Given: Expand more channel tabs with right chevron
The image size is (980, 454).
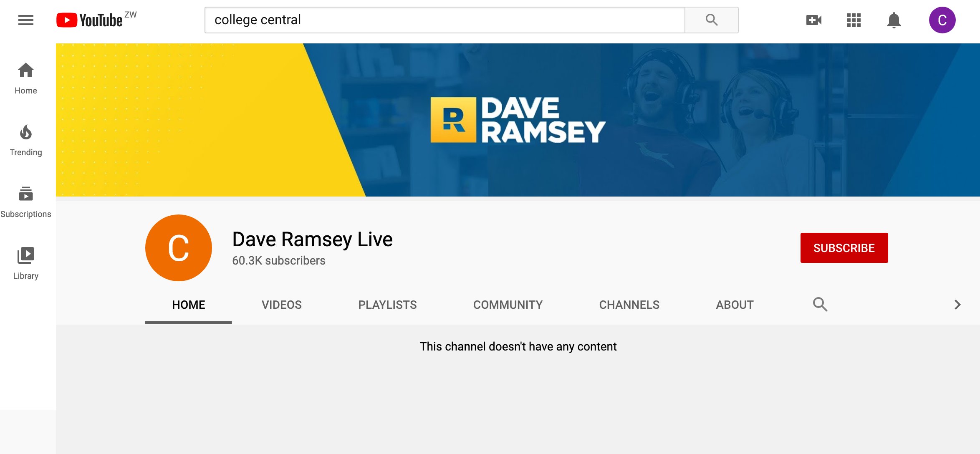Looking at the screenshot, I should [x=958, y=305].
